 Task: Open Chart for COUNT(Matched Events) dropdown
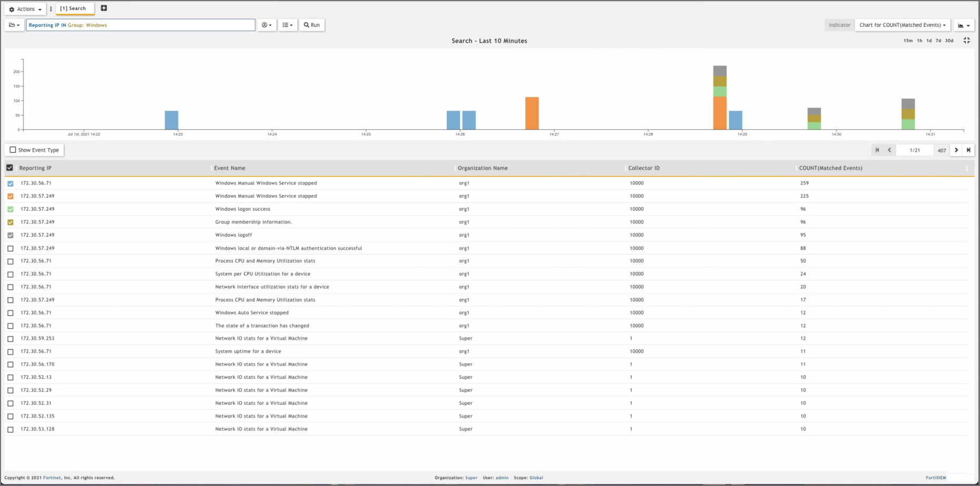point(902,25)
